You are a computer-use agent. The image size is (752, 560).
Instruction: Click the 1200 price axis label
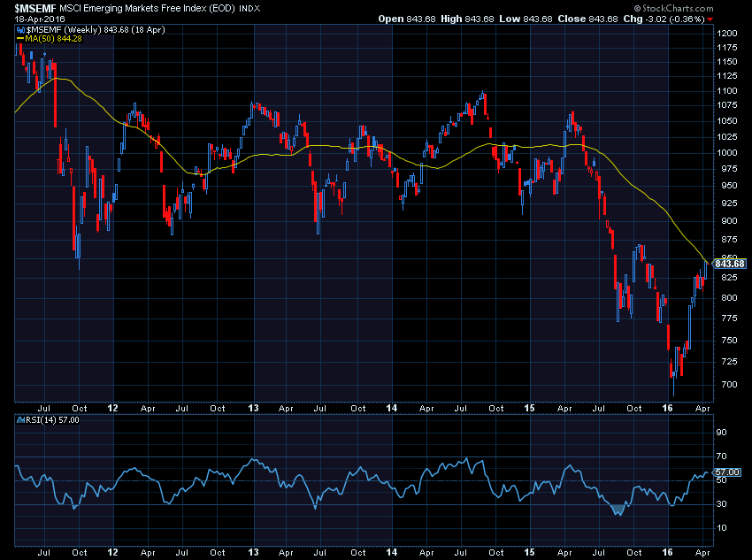point(727,34)
